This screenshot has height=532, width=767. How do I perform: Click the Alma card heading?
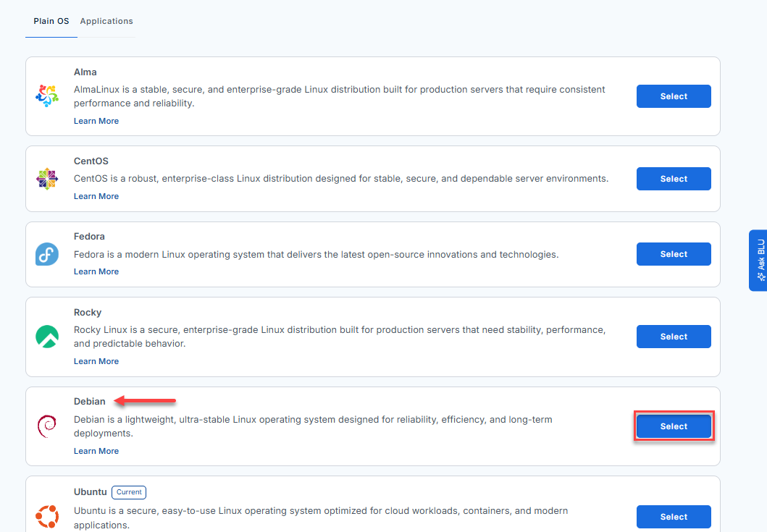[x=85, y=72]
